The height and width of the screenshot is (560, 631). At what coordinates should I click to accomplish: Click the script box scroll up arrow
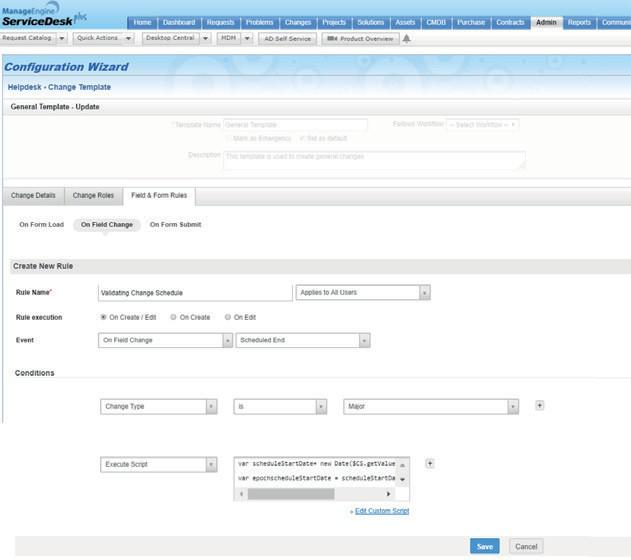coord(402,465)
